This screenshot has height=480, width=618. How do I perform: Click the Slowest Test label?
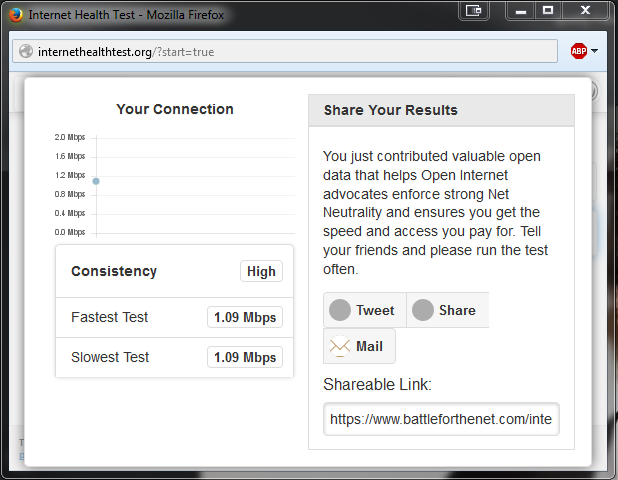tap(110, 357)
